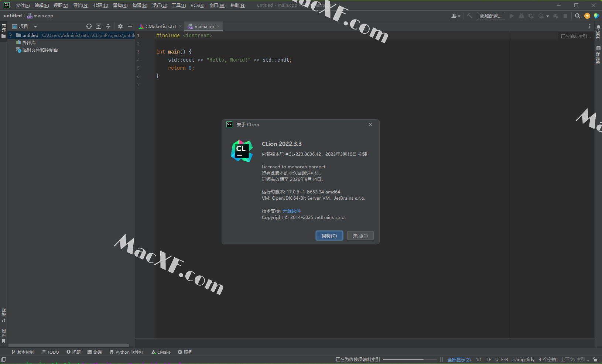Click the LF line separator selector
This screenshot has width=602, height=364.
tap(489, 359)
